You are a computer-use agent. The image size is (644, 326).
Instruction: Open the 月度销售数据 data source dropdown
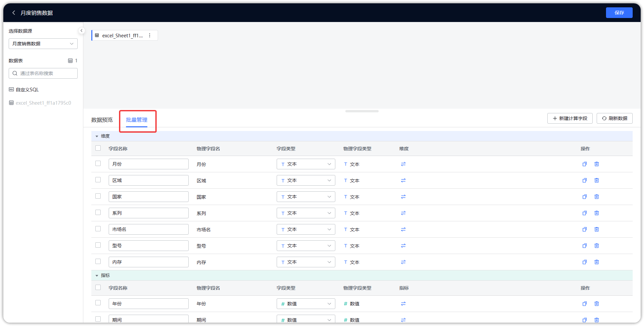[x=43, y=44]
